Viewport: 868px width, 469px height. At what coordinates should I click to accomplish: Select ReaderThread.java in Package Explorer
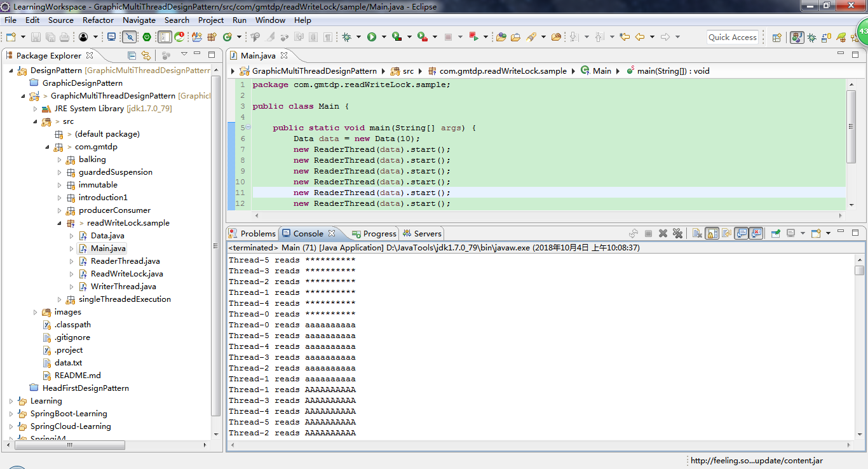pos(125,261)
